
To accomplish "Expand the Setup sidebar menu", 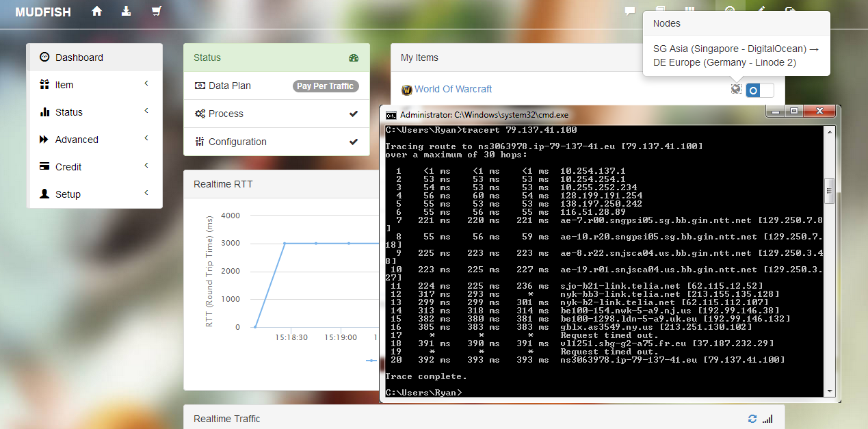I will click(96, 194).
